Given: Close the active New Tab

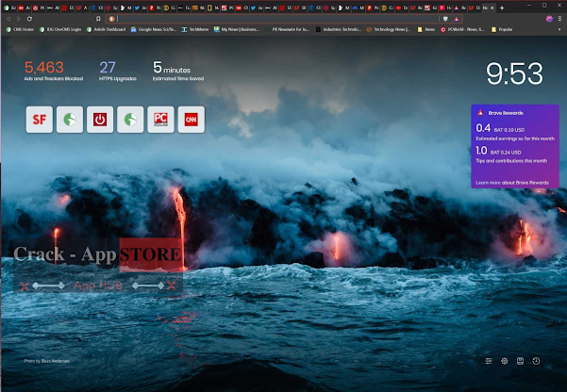Looking at the screenshot, I should click(492, 8).
